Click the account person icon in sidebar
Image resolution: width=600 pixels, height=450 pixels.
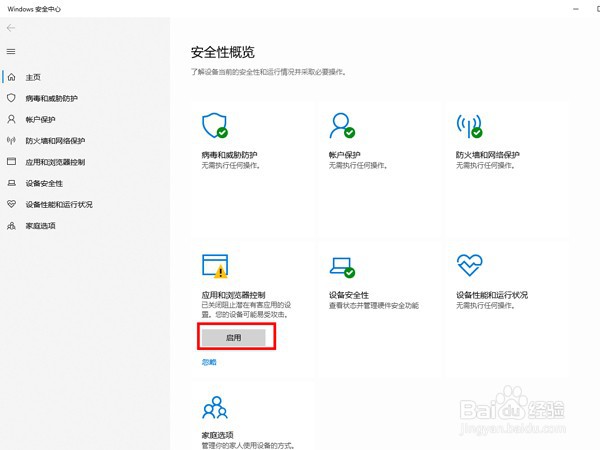[x=11, y=119]
